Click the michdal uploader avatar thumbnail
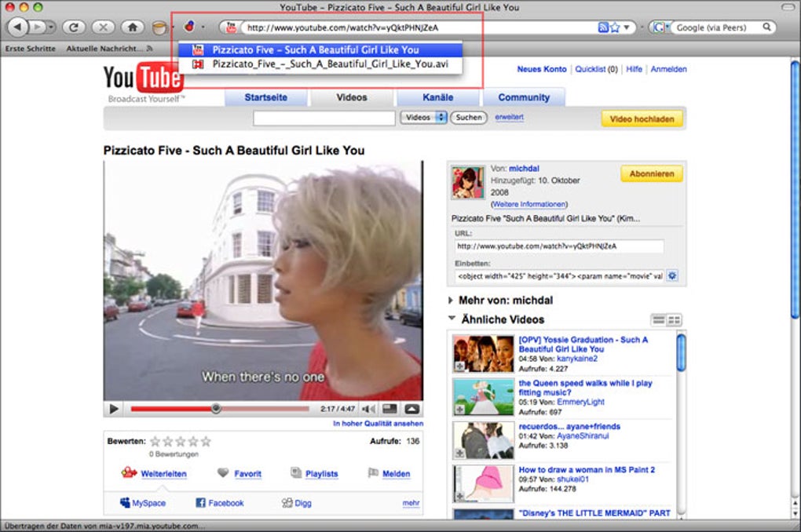The width and height of the screenshot is (801, 532). 468,182
